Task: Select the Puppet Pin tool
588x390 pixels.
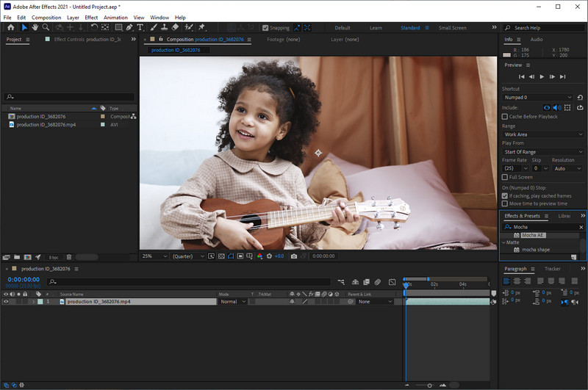Action: tap(201, 28)
